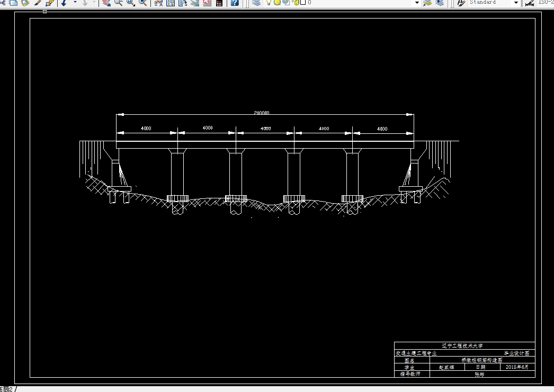Open the Dimension Style manager icon
This screenshot has width=554, height=392.
click(529, 3)
